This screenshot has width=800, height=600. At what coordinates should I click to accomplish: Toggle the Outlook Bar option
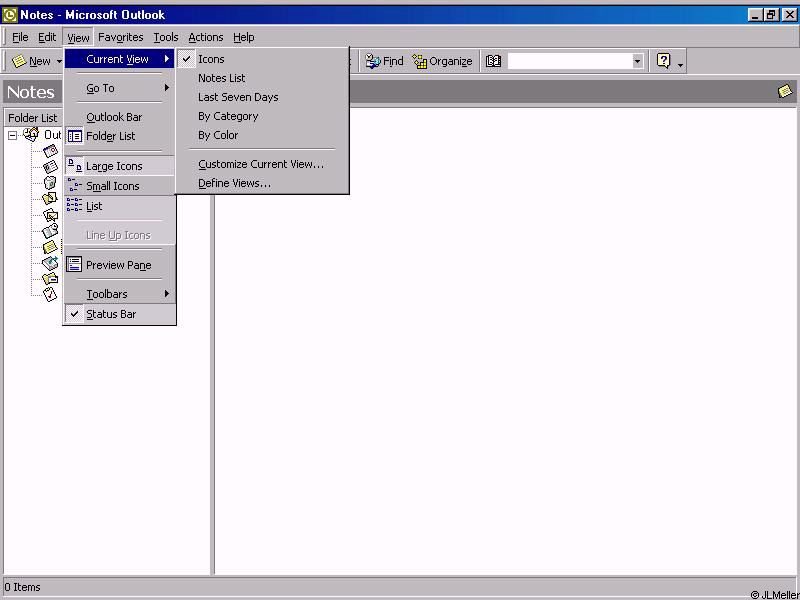coord(119,117)
